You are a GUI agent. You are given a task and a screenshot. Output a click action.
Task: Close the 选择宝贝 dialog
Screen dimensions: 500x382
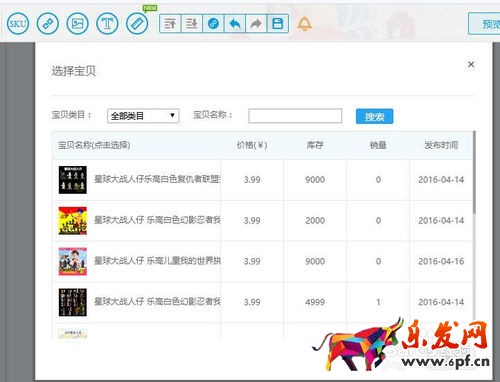[x=471, y=65]
